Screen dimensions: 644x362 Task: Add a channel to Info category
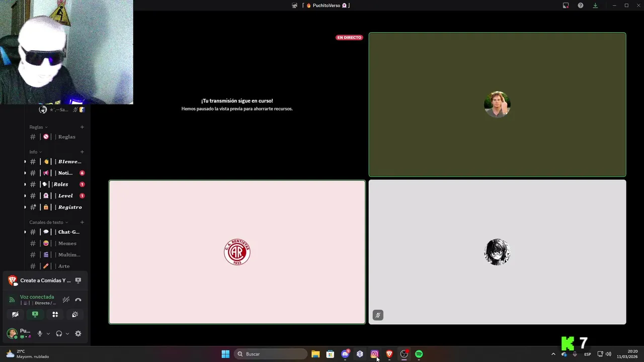82,152
